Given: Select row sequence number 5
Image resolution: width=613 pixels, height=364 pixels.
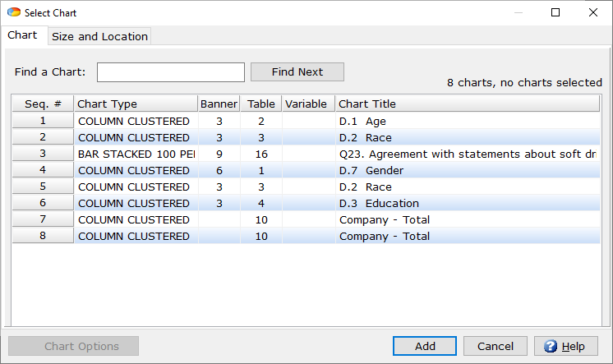Looking at the screenshot, I should [43, 187].
